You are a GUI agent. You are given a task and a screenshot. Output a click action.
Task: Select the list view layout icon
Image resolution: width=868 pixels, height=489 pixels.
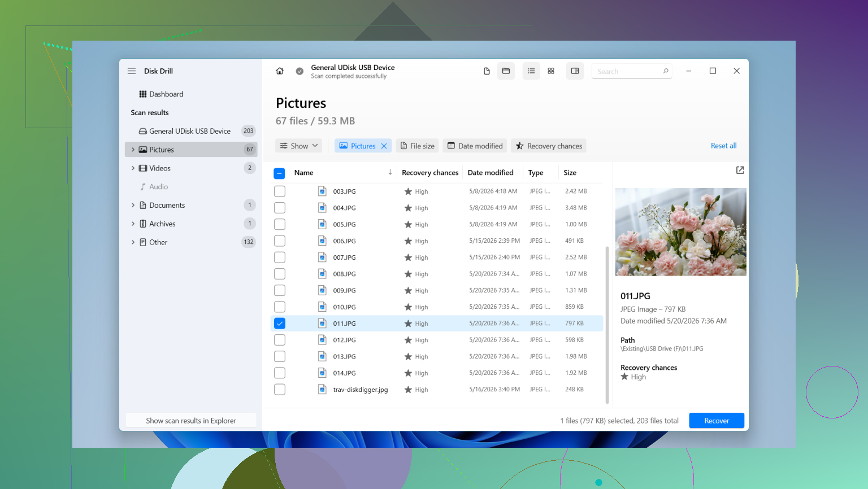(x=531, y=71)
